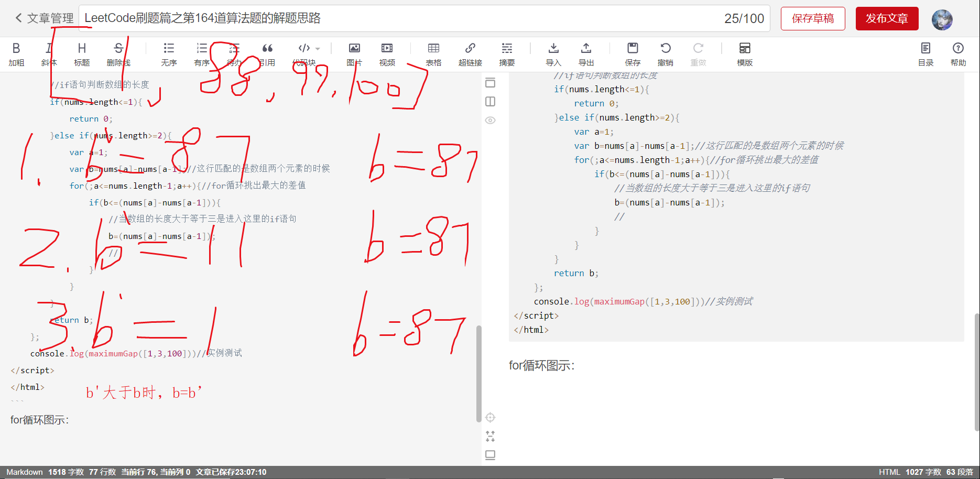Open the code block language dropdown arrow
This screenshot has height=479, width=980.
[318, 49]
